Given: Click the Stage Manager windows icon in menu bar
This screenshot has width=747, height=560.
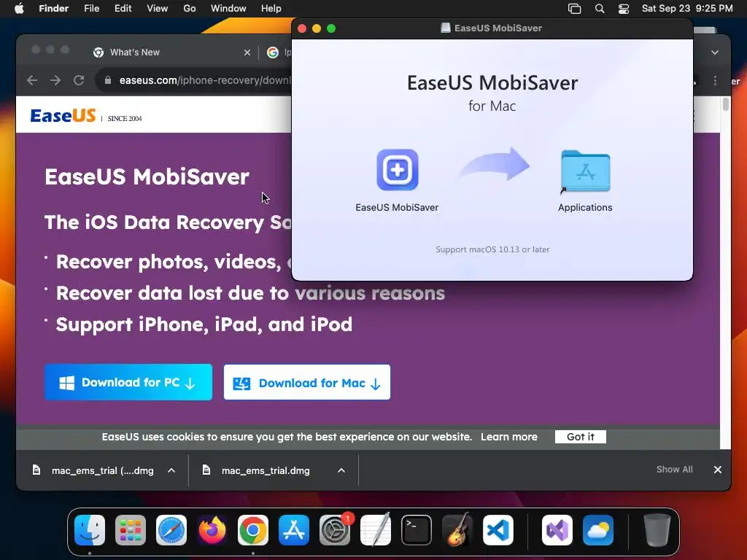Looking at the screenshot, I should click(x=575, y=9).
